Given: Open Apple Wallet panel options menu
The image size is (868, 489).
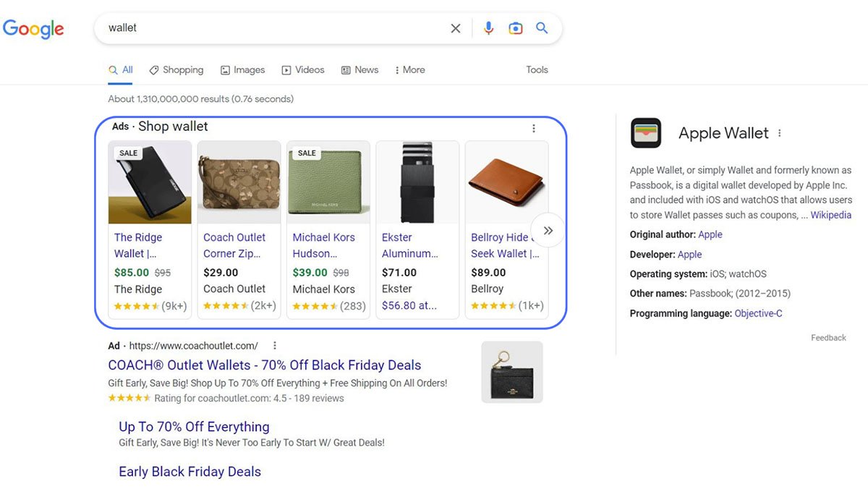Looking at the screenshot, I should 780,133.
